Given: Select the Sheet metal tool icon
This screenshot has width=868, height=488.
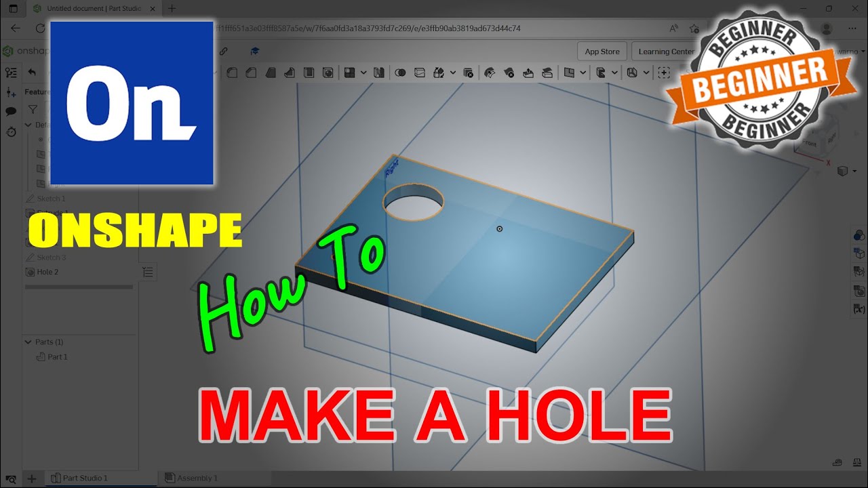Looking at the screenshot, I should 632,73.
